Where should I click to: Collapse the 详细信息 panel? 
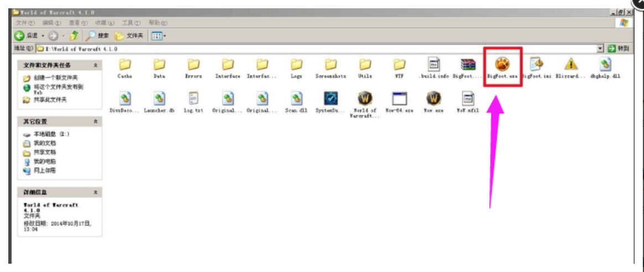(x=95, y=192)
